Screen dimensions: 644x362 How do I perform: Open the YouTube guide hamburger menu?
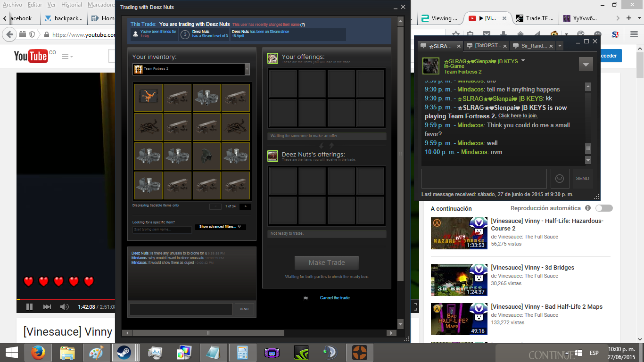pos(65,57)
